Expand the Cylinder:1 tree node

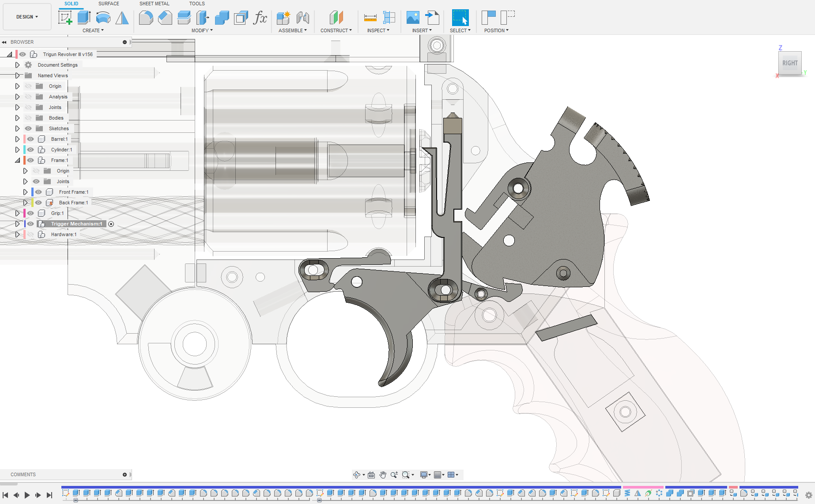point(17,150)
